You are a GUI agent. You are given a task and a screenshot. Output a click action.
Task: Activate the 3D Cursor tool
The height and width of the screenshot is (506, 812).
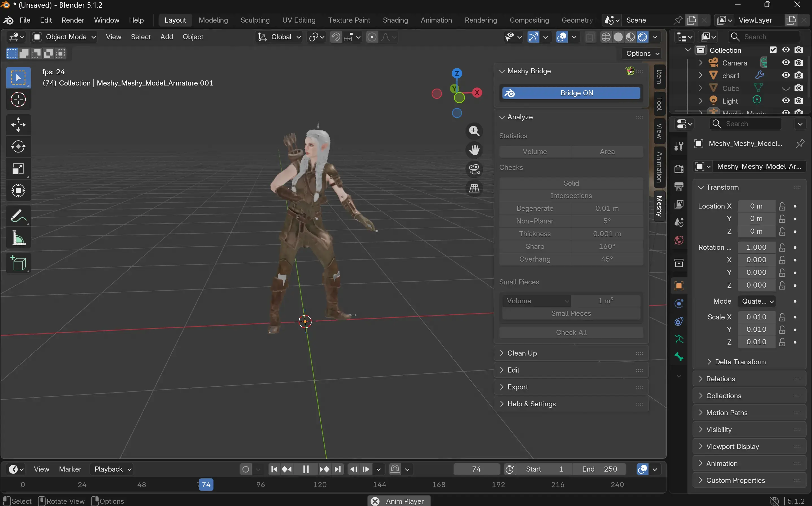18,99
